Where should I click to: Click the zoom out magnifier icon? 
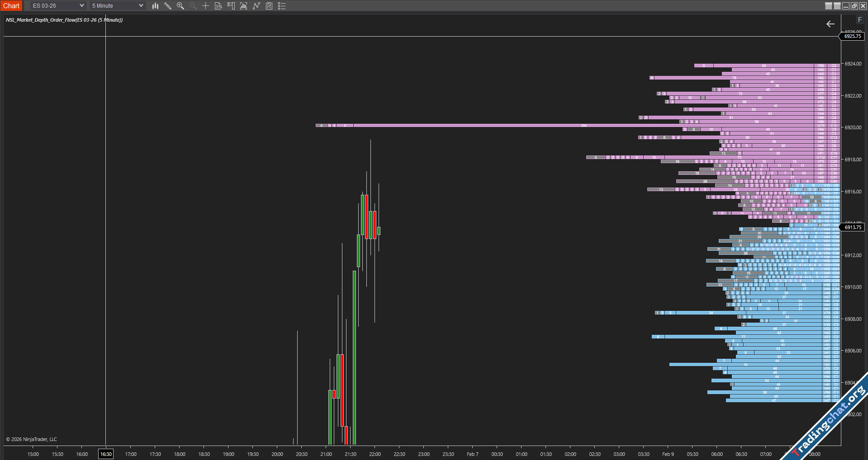point(193,6)
